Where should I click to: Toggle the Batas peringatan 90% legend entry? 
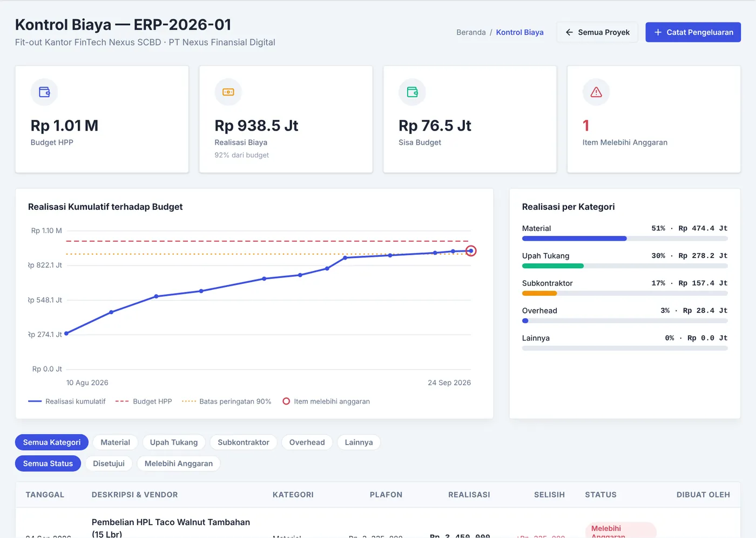pos(227,401)
